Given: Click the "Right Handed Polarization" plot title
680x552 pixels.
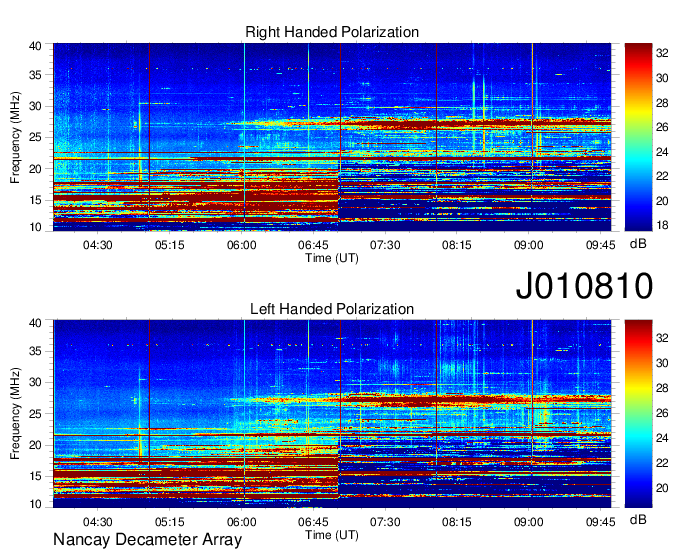Looking at the screenshot, I should [332, 32].
